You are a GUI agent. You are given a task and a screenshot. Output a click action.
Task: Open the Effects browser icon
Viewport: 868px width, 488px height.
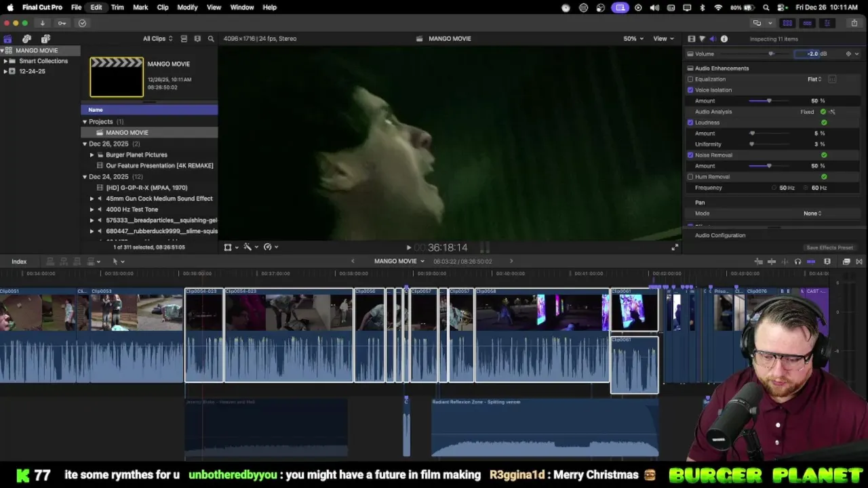click(846, 262)
